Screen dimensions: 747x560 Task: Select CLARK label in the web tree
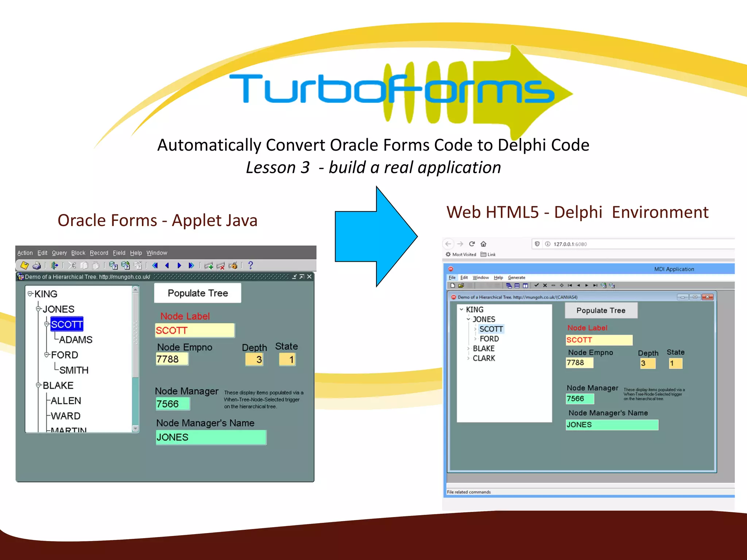(x=484, y=358)
